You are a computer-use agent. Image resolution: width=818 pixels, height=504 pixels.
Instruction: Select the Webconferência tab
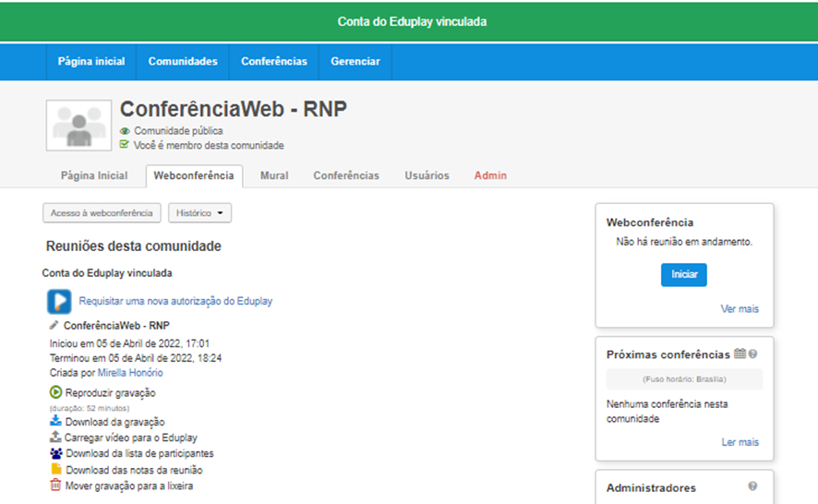click(194, 175)
